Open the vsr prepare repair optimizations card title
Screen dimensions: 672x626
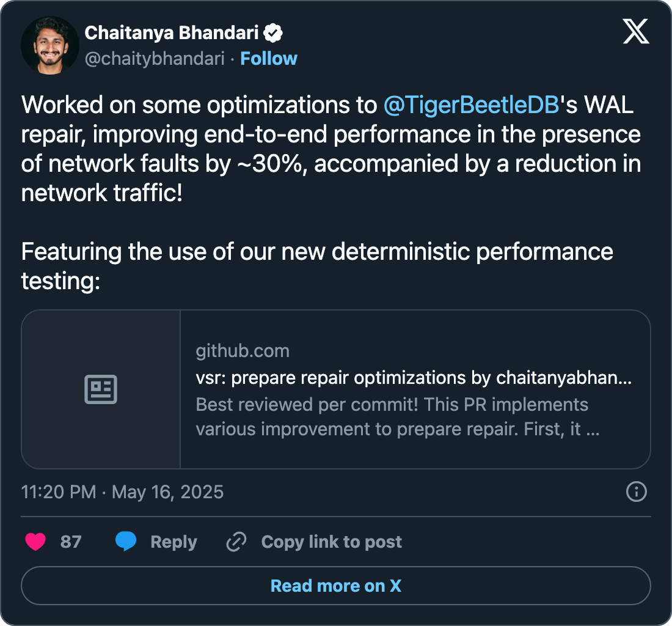tap(414, 378)
